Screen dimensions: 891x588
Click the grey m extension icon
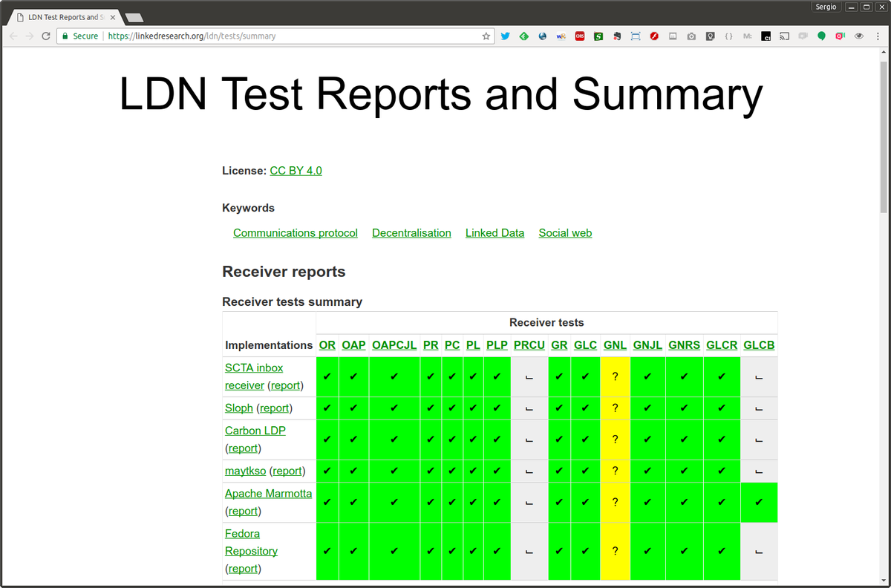pos(673,36)
